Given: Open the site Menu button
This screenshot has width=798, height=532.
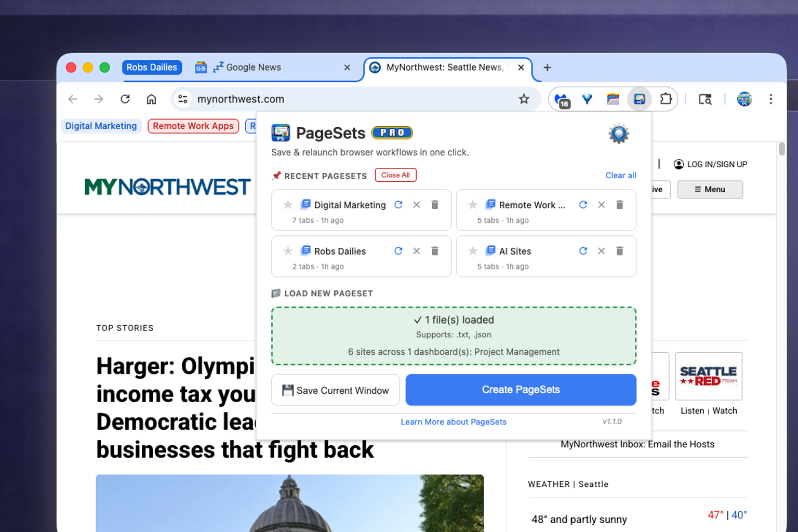Looking at the screenshot, I should pyautogui.click(x=710, y=190).
